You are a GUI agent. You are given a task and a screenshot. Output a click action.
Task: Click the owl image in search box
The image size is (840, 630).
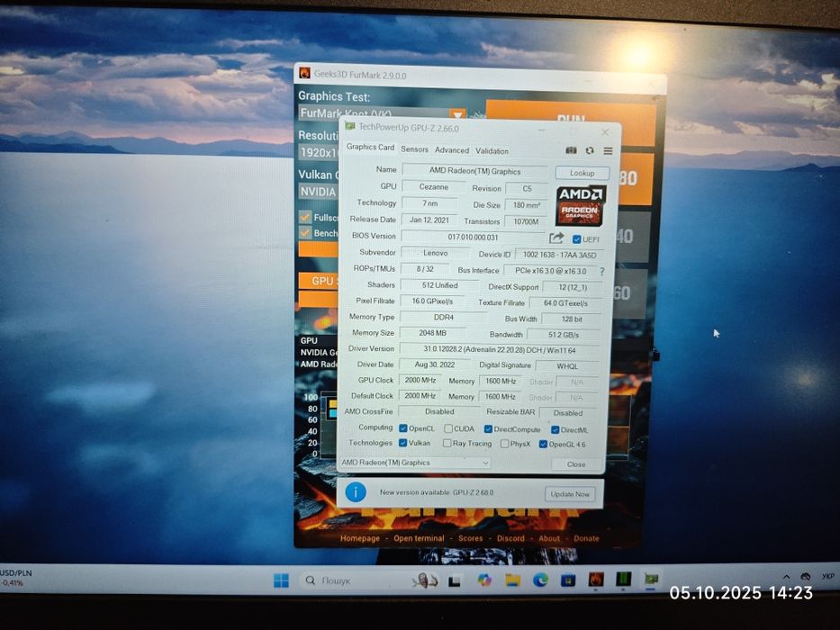[x=425, y=580]
